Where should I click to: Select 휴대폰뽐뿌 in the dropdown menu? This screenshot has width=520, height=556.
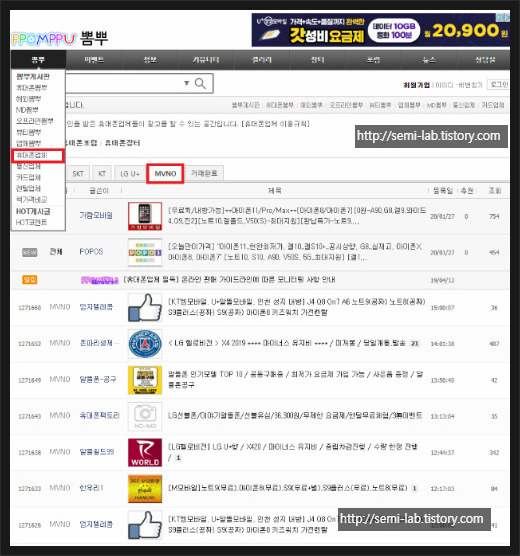[x=32, y=88]
